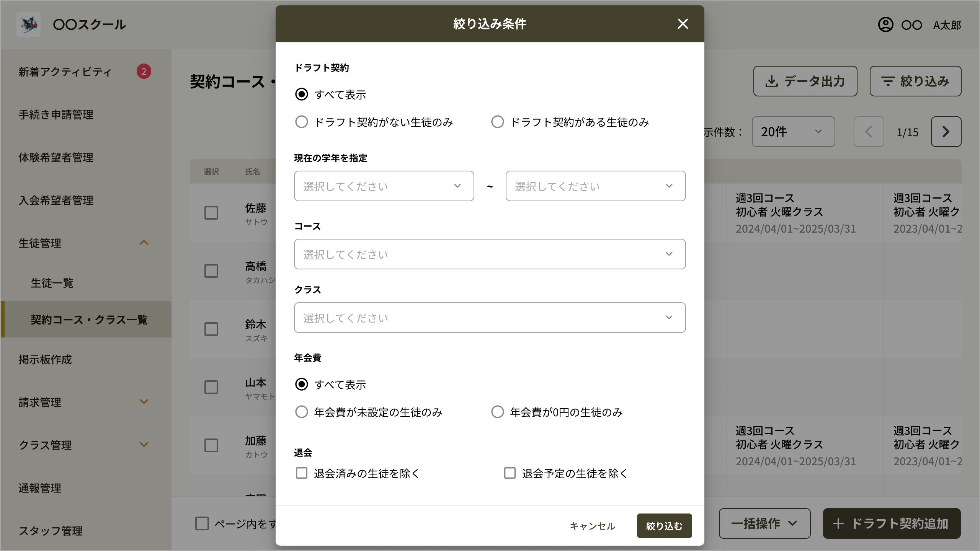Open スタッフ管理 in sidebar
The width and height of the screenshot is (980, 551).
(51, 531)
